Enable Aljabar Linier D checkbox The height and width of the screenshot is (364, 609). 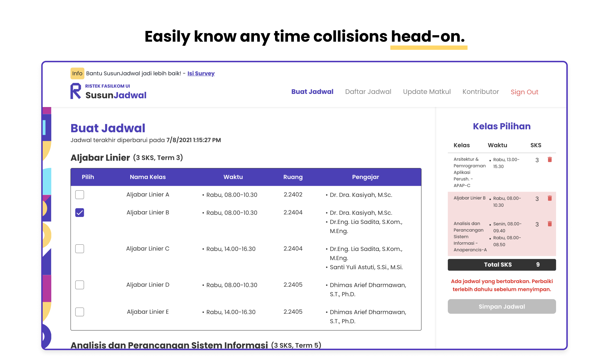click(x=80, y=285)
